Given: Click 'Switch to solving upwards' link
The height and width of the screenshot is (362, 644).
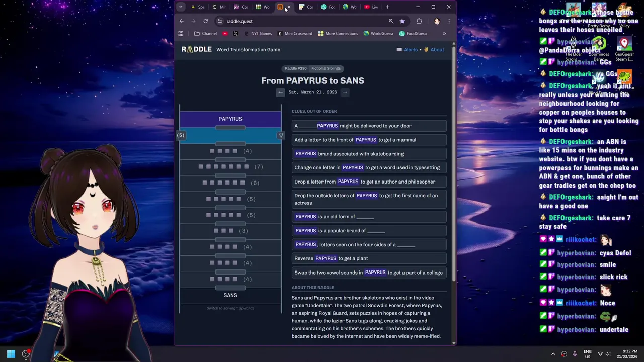Looking at the screenshot, I should (x=230, y=308).
